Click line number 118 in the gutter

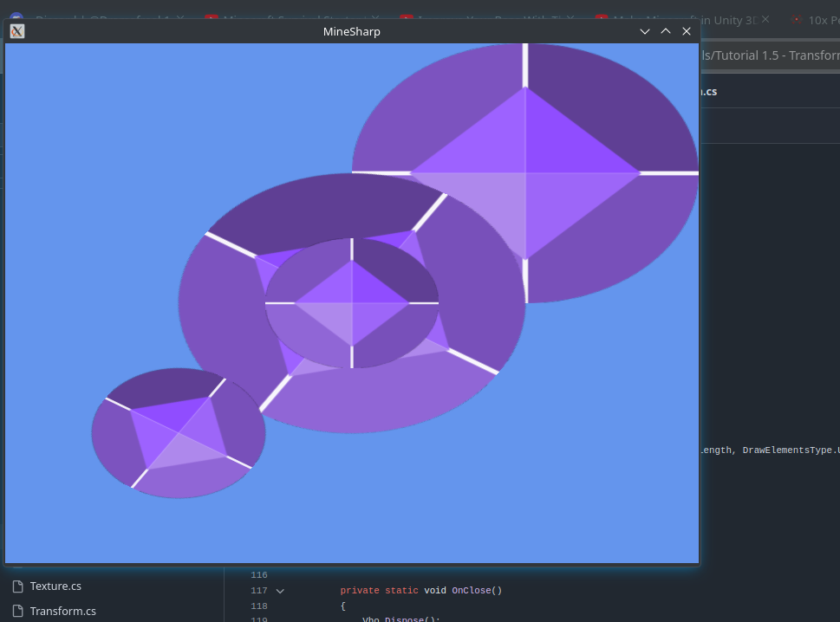point(258,606)
